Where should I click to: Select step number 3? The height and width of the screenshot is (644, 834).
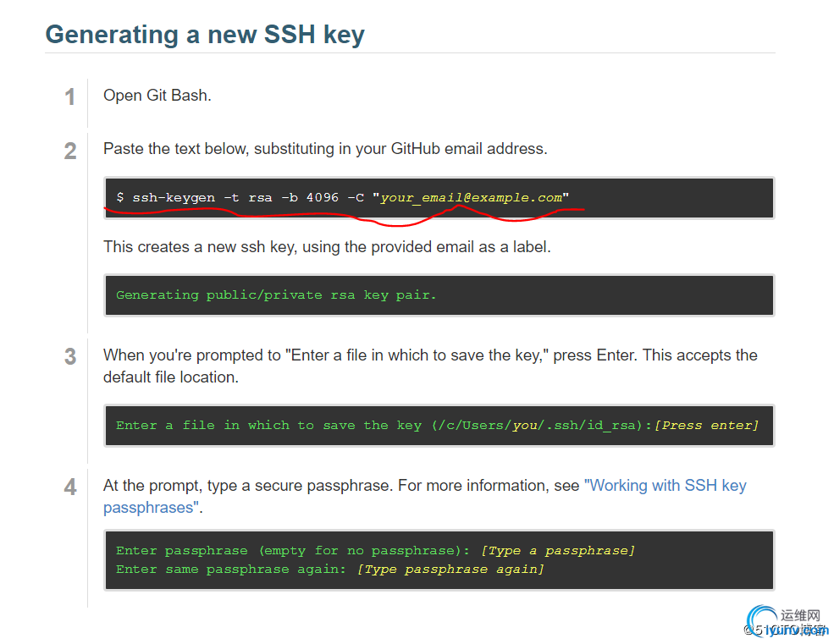[70, 356]
